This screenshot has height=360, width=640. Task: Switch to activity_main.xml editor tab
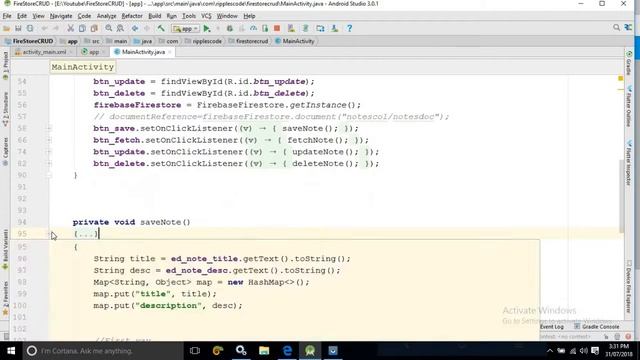point(44,52)
